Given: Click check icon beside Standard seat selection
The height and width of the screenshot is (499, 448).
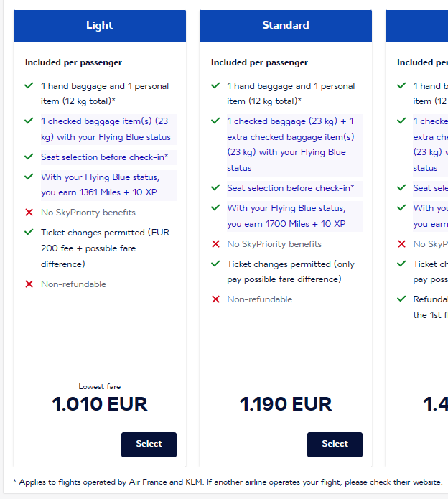Looking at the screenshot, I should click(x=215, y=187).
